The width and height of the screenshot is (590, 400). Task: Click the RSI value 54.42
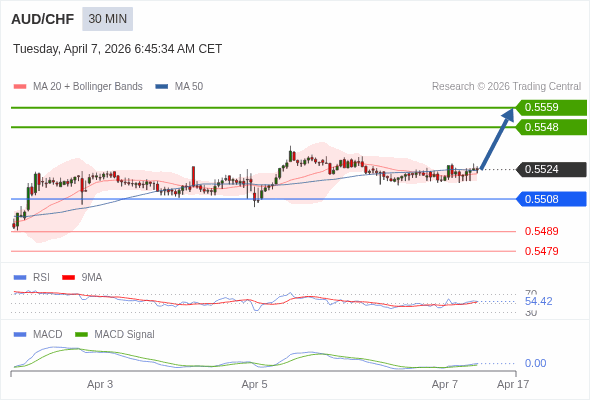pos(538,301)
